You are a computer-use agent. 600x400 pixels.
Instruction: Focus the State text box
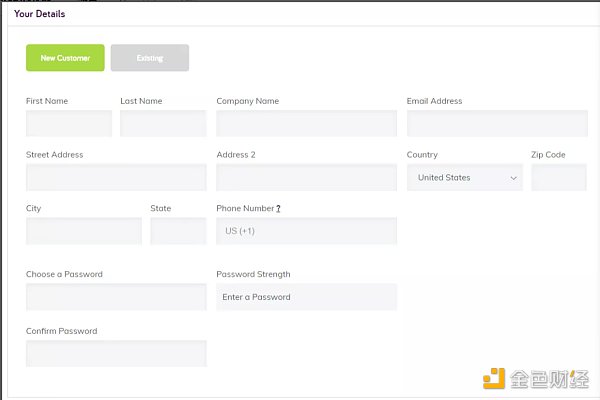tap(178, 231)
